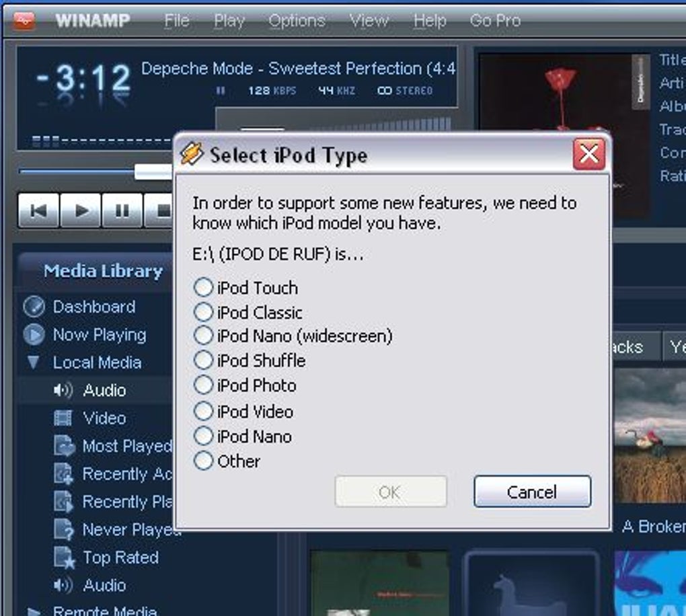Open the File menu
The image size is (686, 616).
click(177, 21)
